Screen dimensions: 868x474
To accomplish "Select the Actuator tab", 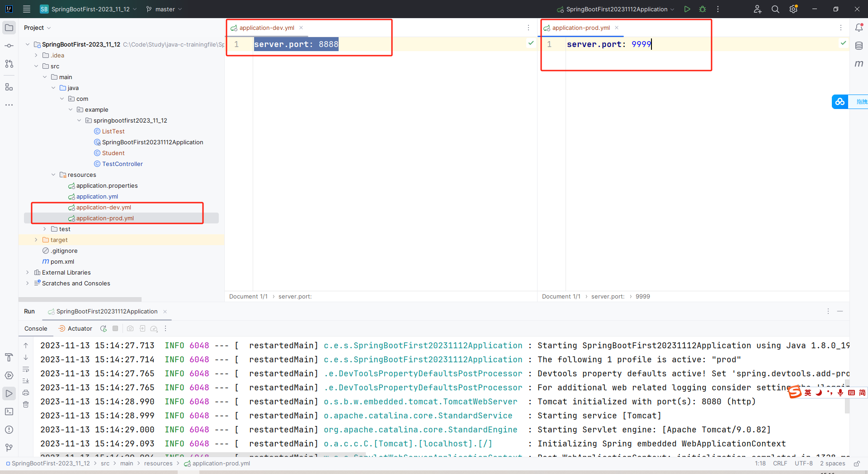I will point(75,328).
